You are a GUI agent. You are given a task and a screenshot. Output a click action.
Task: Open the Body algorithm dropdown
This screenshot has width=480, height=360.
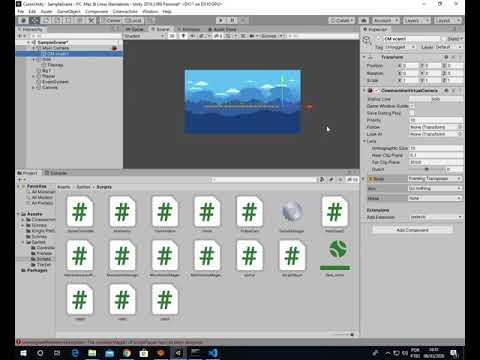435,179
